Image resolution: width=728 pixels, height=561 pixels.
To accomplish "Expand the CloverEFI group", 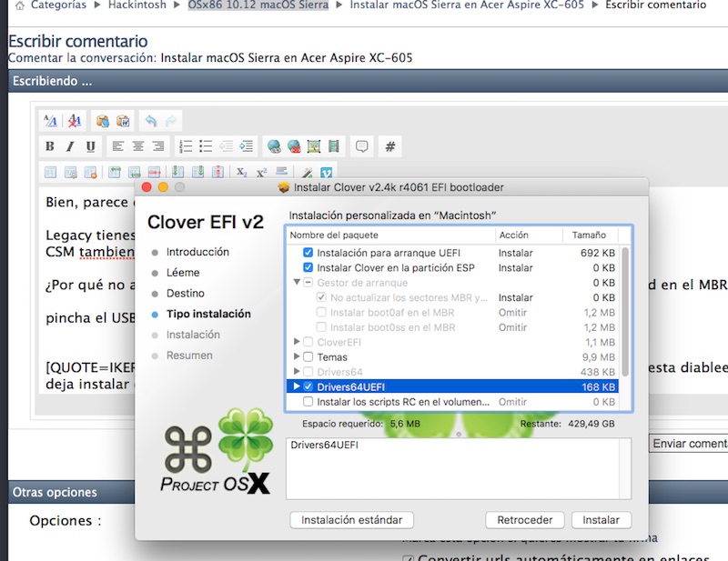I will point(297,342).
